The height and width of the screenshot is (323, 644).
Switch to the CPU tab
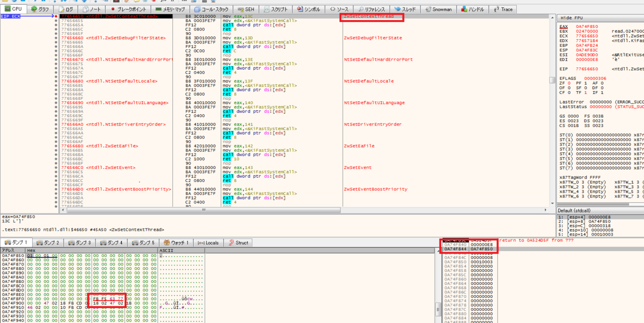pyautogui.click(x=13, y=9)
